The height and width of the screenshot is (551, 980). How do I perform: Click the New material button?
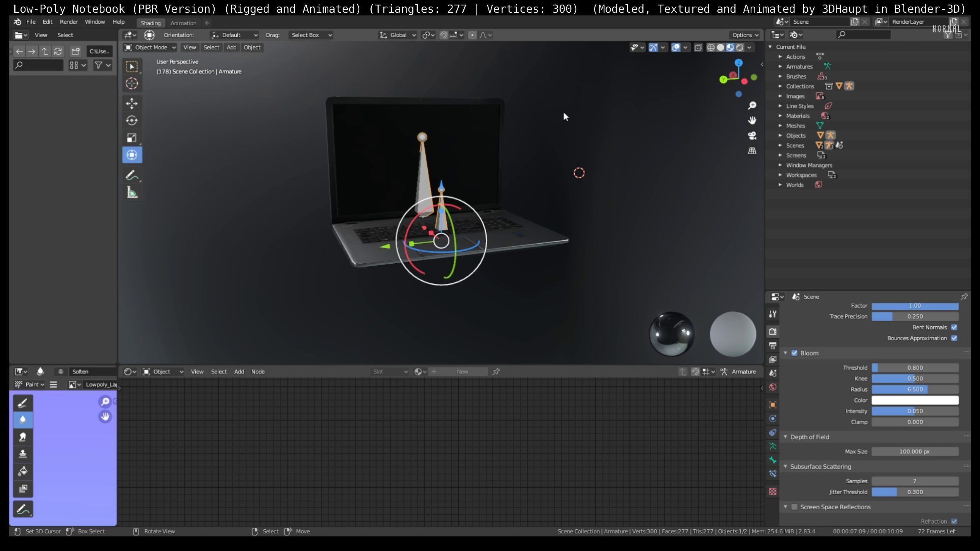coord(462,372)
